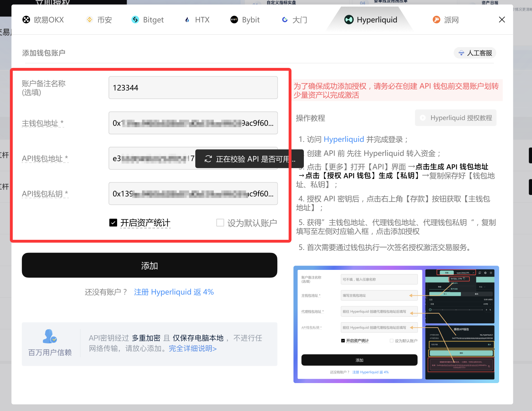This screenshot has width=532, height=411.
Task: Click the 账户备注名称 input field
Action: click(193, 88)
